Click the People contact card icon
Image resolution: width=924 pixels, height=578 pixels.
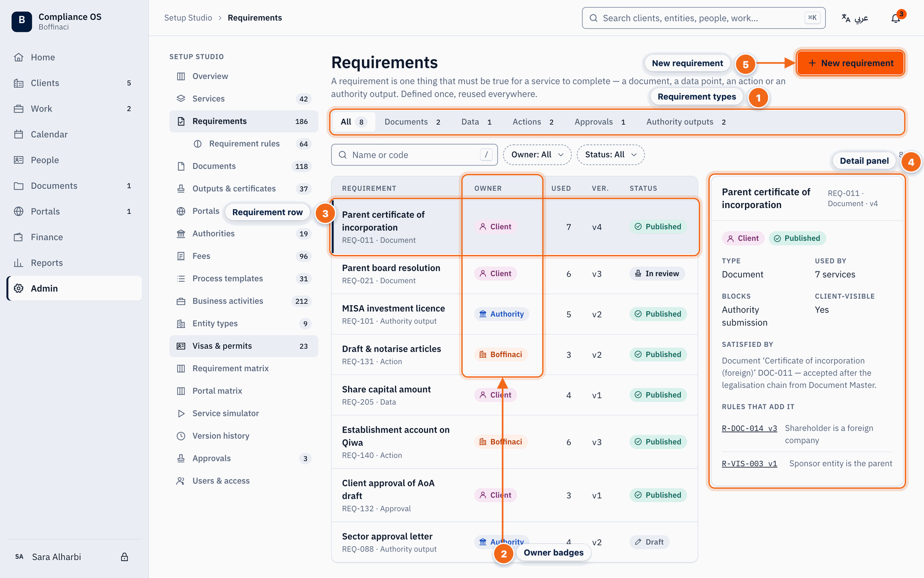tap(18, 160)
